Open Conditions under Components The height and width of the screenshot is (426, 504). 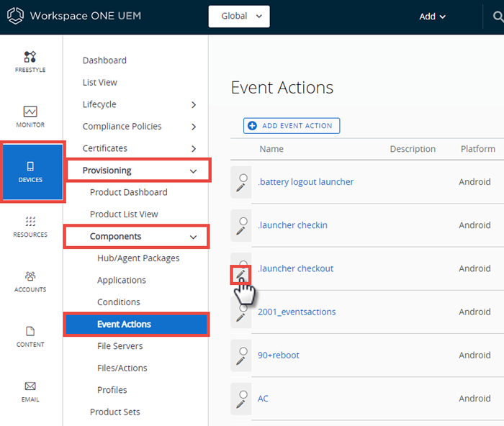coord(119,302)
